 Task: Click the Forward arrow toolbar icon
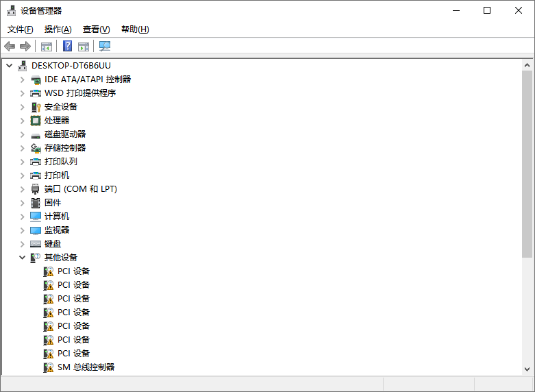point(25,46)
